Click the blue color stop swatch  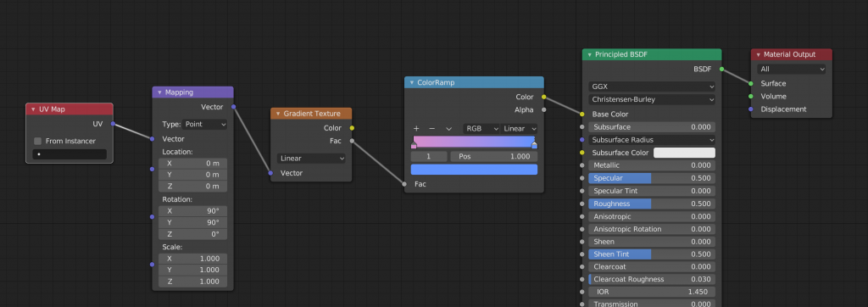(474, 170)
